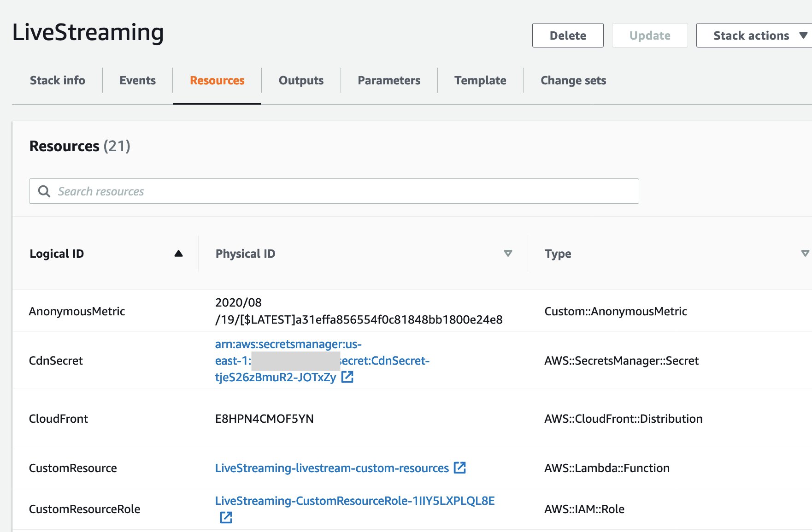Click AWS::IAM::Role type cell
The image size is (812, 532).
point(584,509)
